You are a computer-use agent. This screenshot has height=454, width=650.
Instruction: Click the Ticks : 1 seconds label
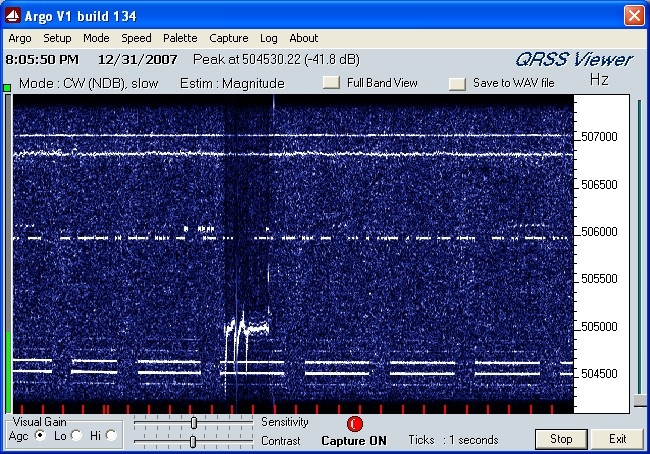pos(453,440)
